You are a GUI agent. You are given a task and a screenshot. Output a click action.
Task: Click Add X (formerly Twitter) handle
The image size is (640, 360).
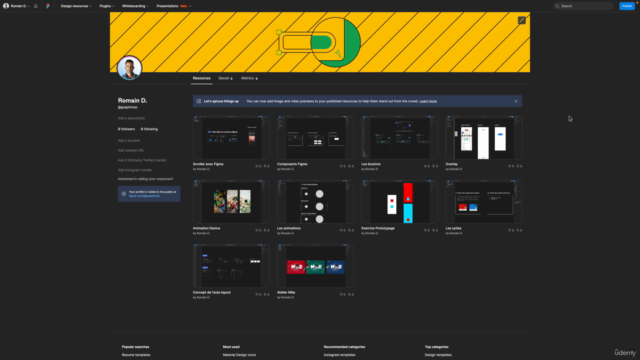(142, 160)
